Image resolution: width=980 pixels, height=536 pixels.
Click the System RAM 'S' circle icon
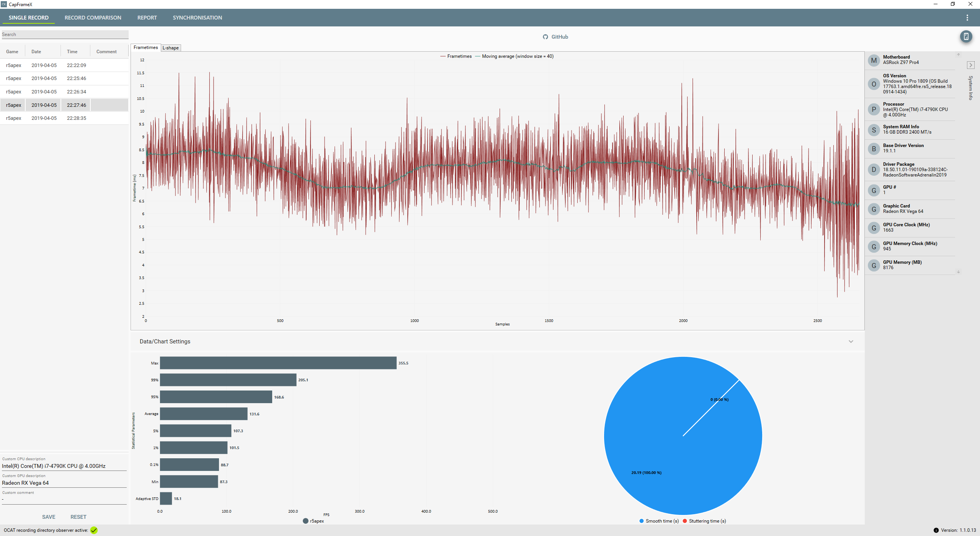point(874,130)
